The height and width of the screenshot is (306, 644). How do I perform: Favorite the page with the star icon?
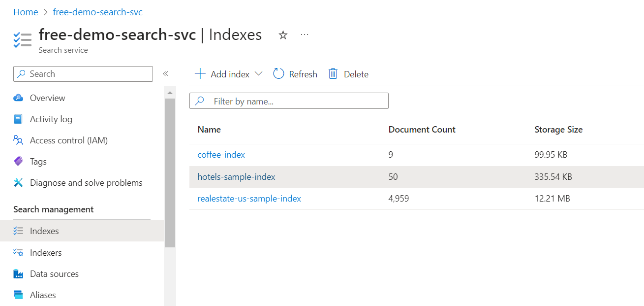click(x=283, y=35)
